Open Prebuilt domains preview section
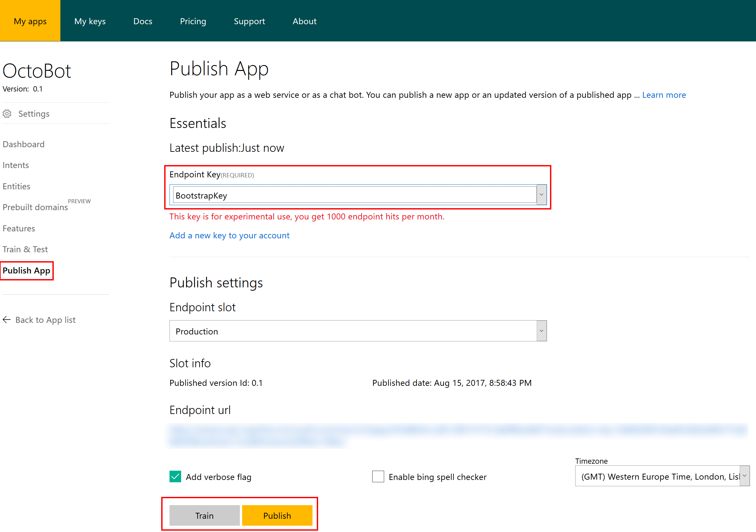Viewport: 756px width, 532px height. [35, 207]
